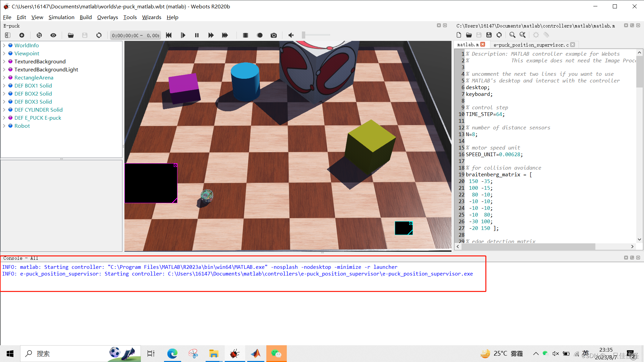Screen dimensions: 644x362
Task: Expand the DEF E_PUCK E-puck node
Action: pos(4,118)
